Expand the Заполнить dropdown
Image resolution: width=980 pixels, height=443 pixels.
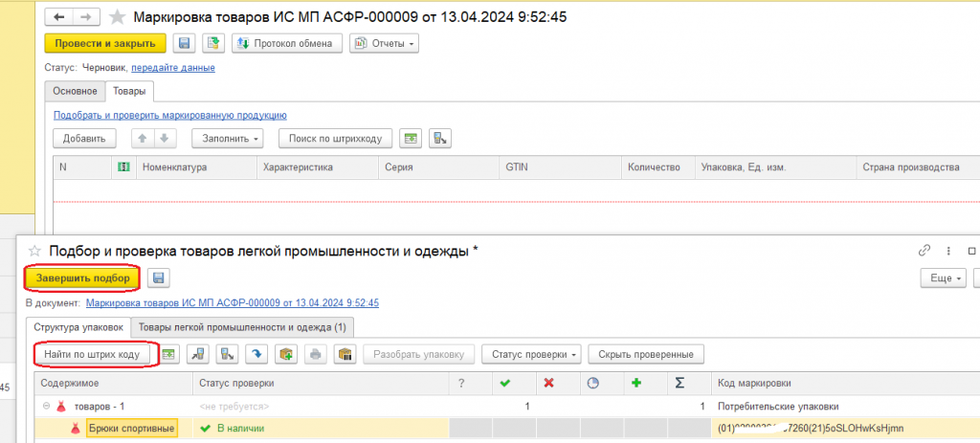(228, 138)
